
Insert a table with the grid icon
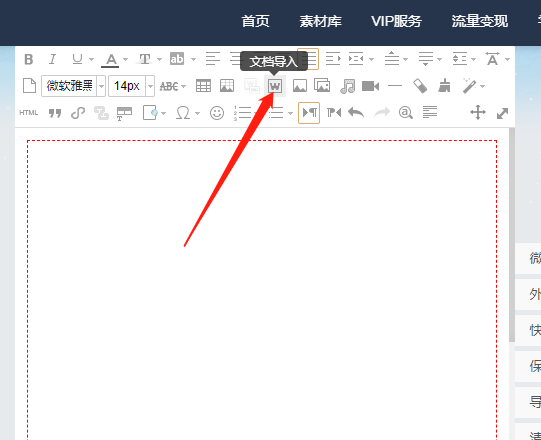tap(203, 86)
